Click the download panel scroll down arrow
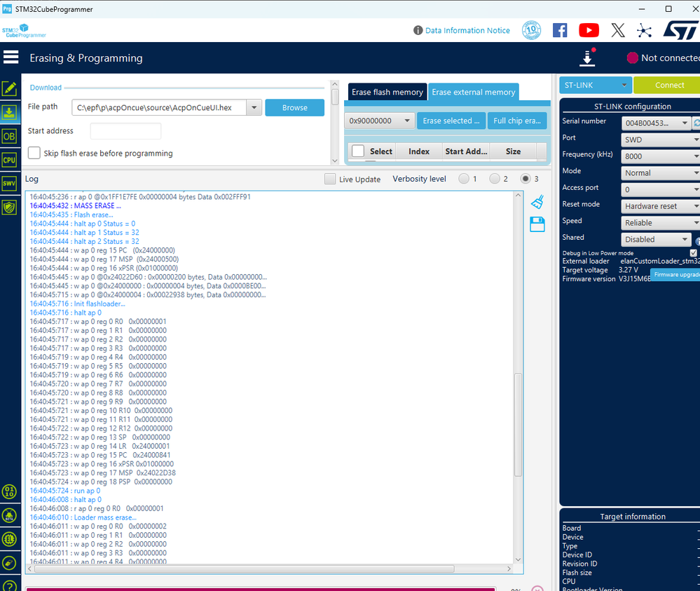This screenshot has height=591, width=700. tap(335, 161)
